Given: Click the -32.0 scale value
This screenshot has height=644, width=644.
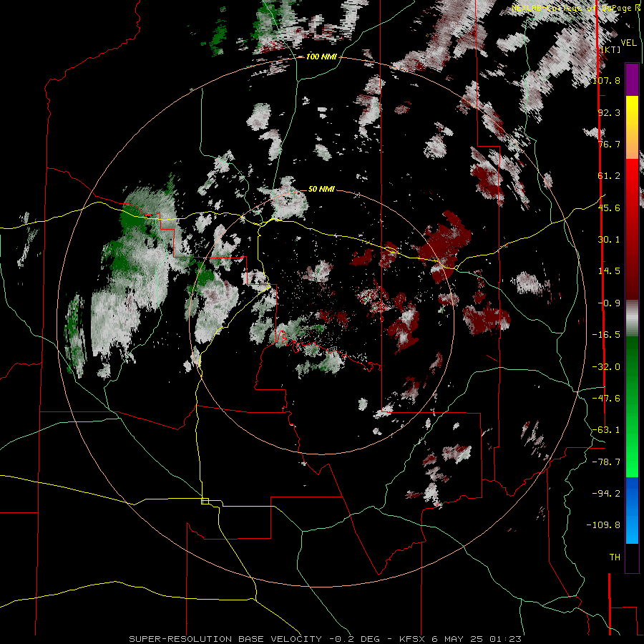Looking at the screenshot, I should pyautogui.click(x=606, y=367).
